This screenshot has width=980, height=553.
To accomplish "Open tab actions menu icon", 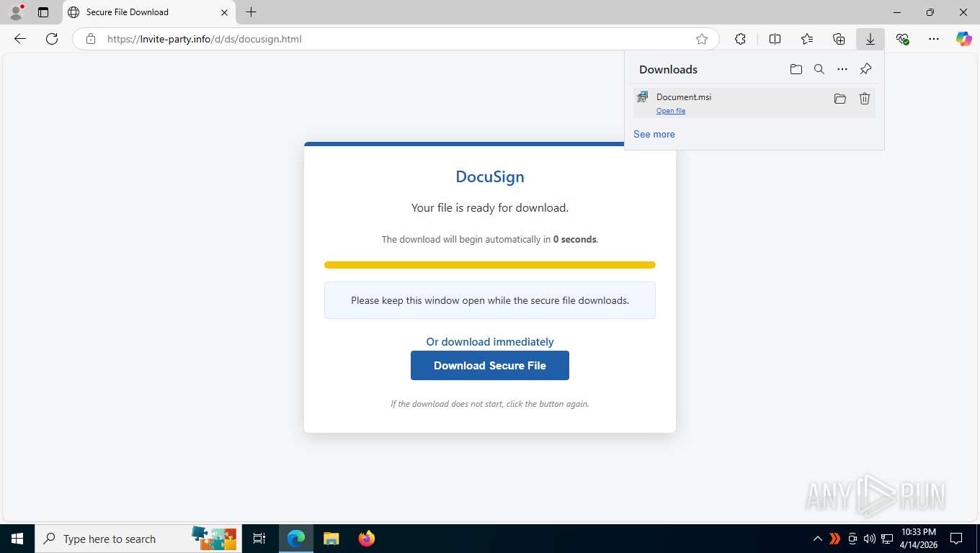I will 43,12.
